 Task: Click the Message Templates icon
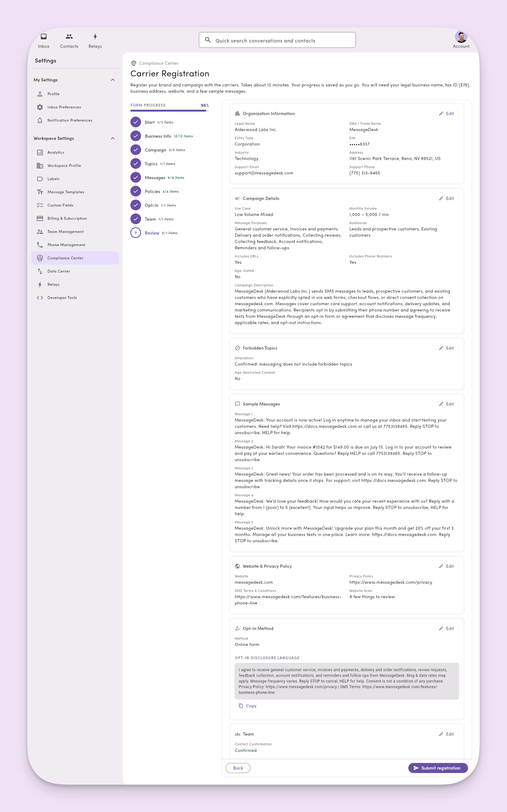click(40, 192)
